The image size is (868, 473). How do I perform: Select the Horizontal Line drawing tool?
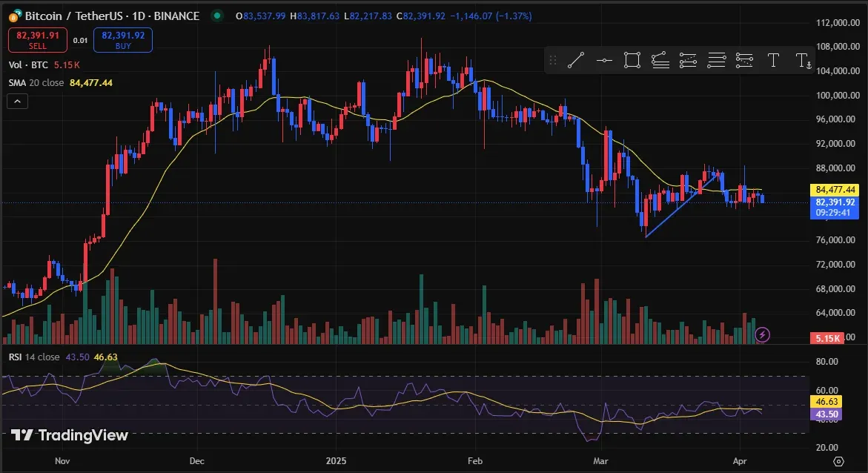(604, 60)
